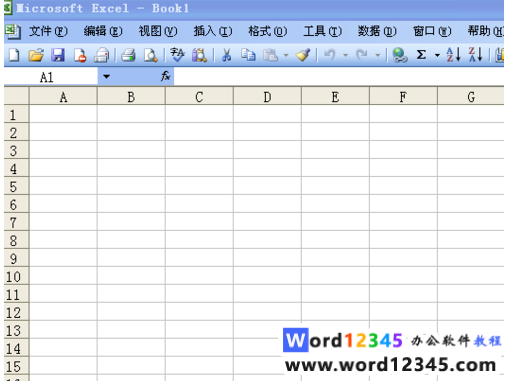Screen dimensions: 506x381
Task: Run the spelling check icon
Action: pos(177,55)
